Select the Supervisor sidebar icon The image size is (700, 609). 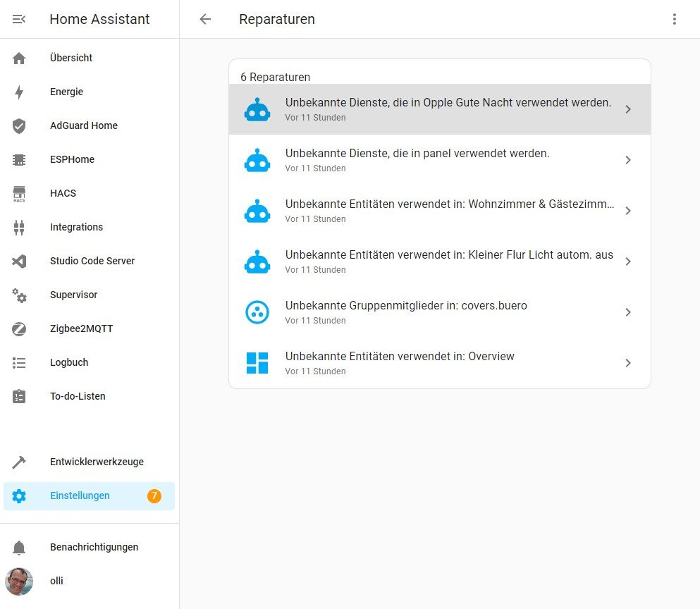(x=20, y=295)
